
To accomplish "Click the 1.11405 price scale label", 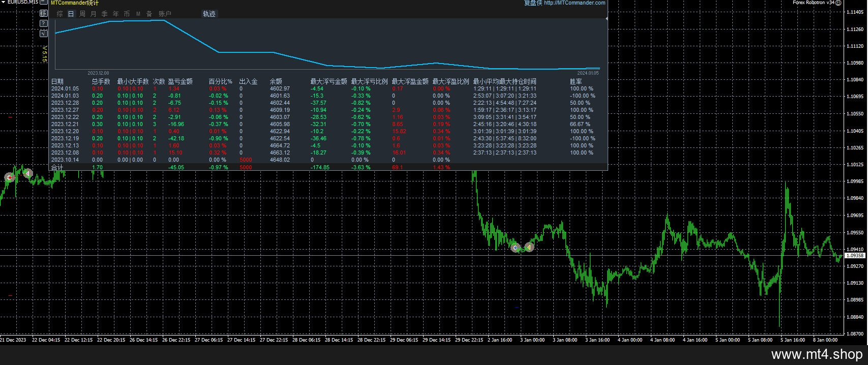I will (854, 13).
